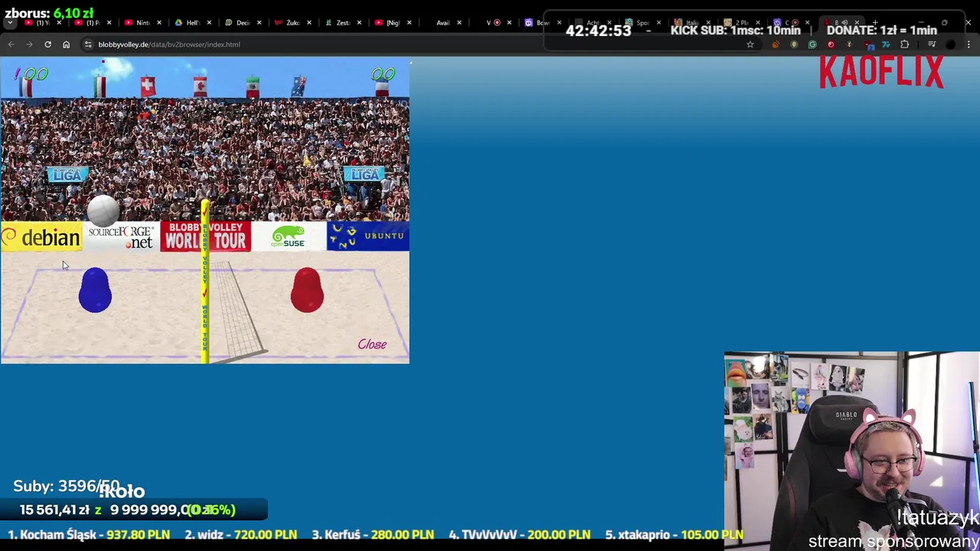Click Close in the Blobby Volley game

click(372, 344)
